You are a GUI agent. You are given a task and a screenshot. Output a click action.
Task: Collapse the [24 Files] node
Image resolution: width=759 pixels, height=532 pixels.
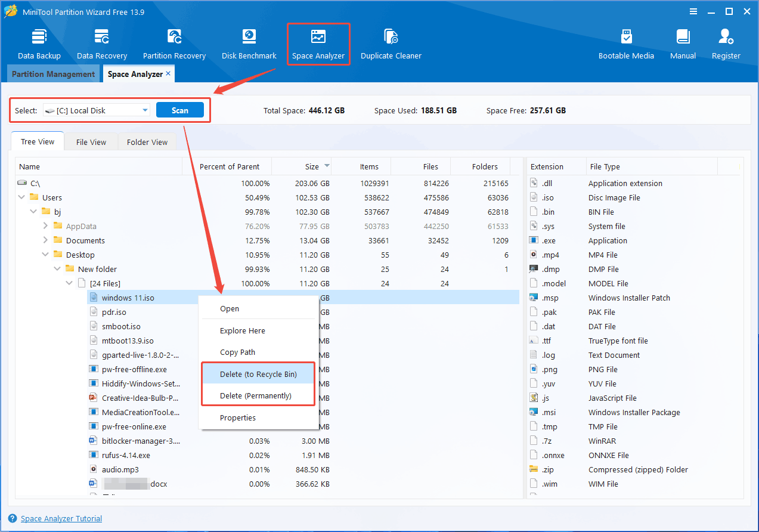point(70,283)
